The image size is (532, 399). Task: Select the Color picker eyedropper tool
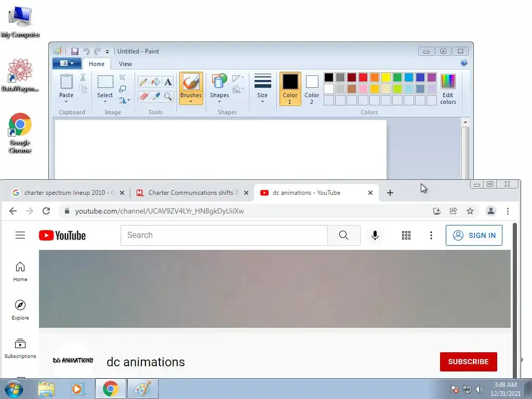tap(156, 96)
